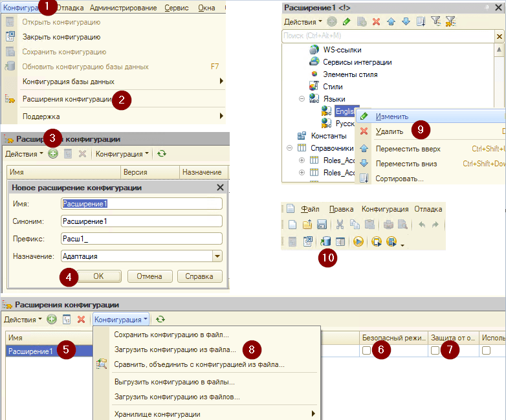
Task: Toggle Исполь... column checkbox for Расширение1
Action: [x=486, y=350]
